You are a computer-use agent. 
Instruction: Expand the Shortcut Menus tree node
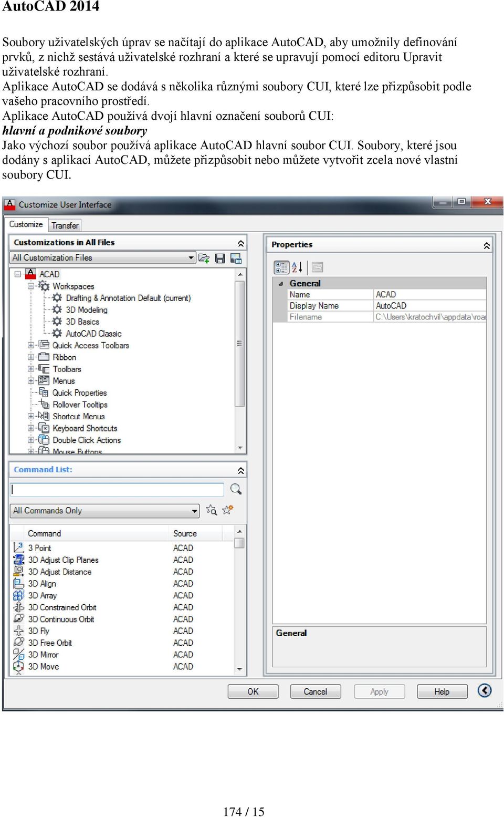31,416
